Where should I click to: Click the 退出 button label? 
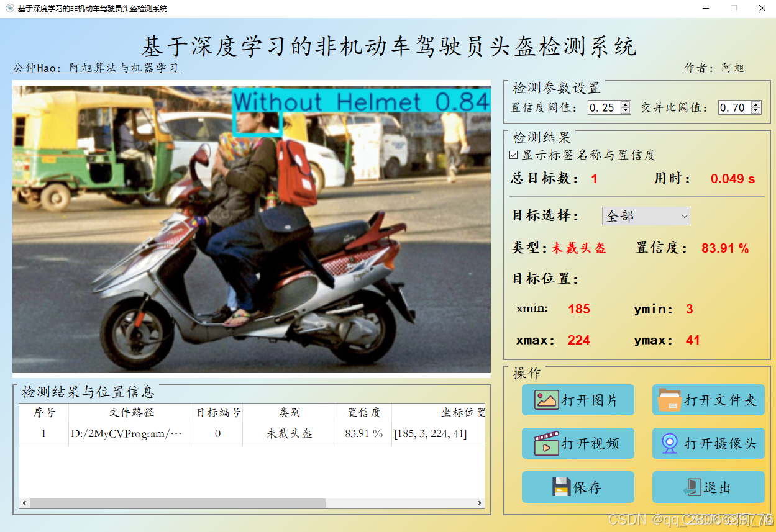(x=717, y=487)
